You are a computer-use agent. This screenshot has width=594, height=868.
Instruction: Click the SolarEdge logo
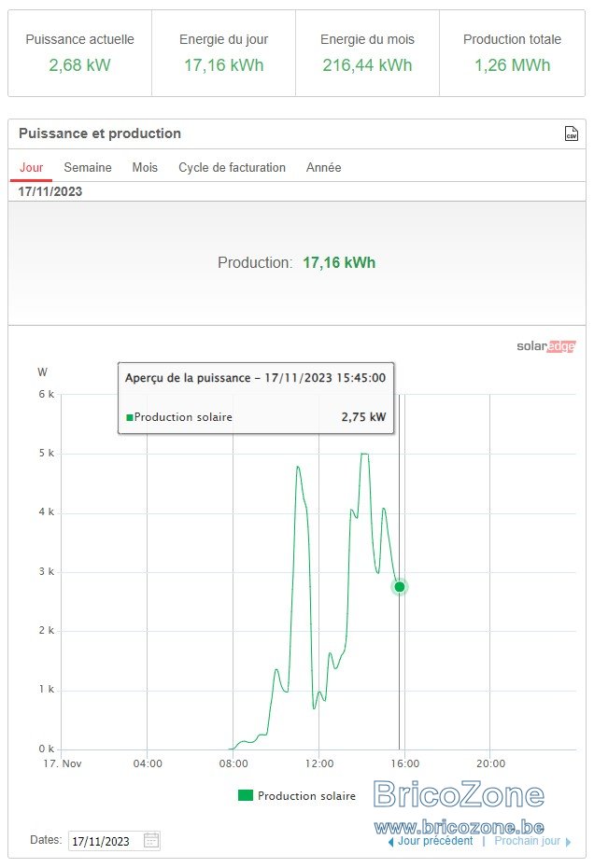(545, 346)
